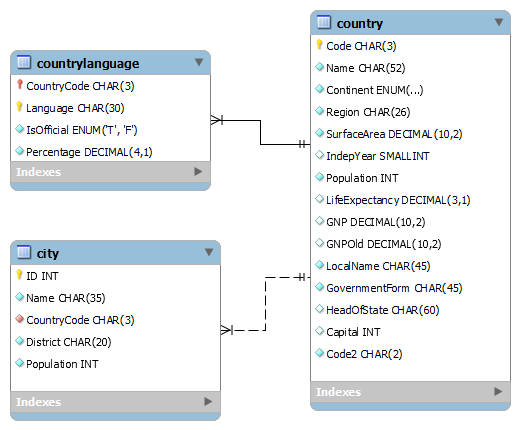This screenshot has height=430, width=520.
Task: Select the country table title
Action: [360, 24]
